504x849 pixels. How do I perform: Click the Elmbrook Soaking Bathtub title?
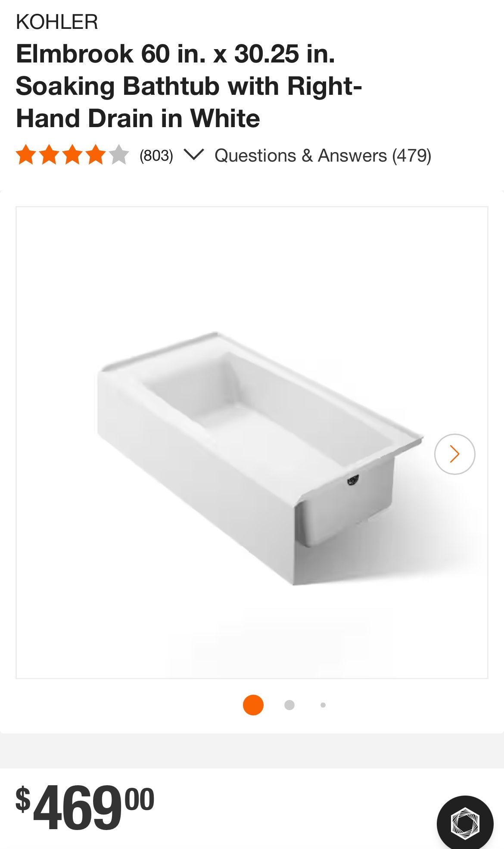click(x=189, y=86)
